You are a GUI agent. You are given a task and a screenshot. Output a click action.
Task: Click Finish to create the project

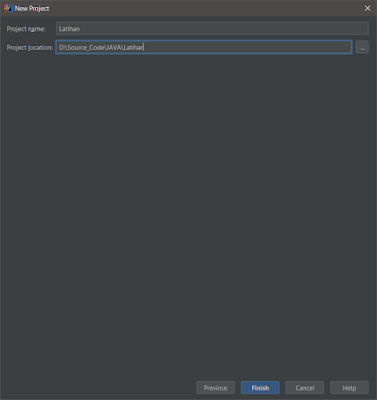pyautogui.click(x=260, y=388)
